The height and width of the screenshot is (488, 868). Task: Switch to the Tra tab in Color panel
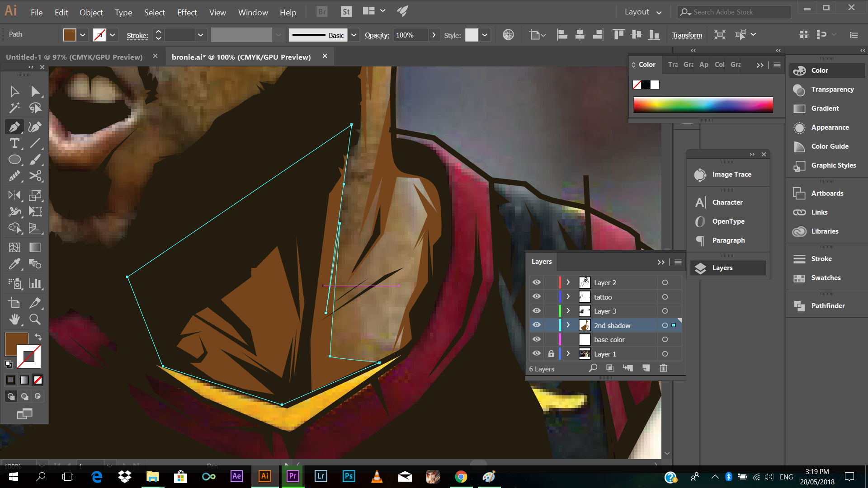(x=673, y=65)
